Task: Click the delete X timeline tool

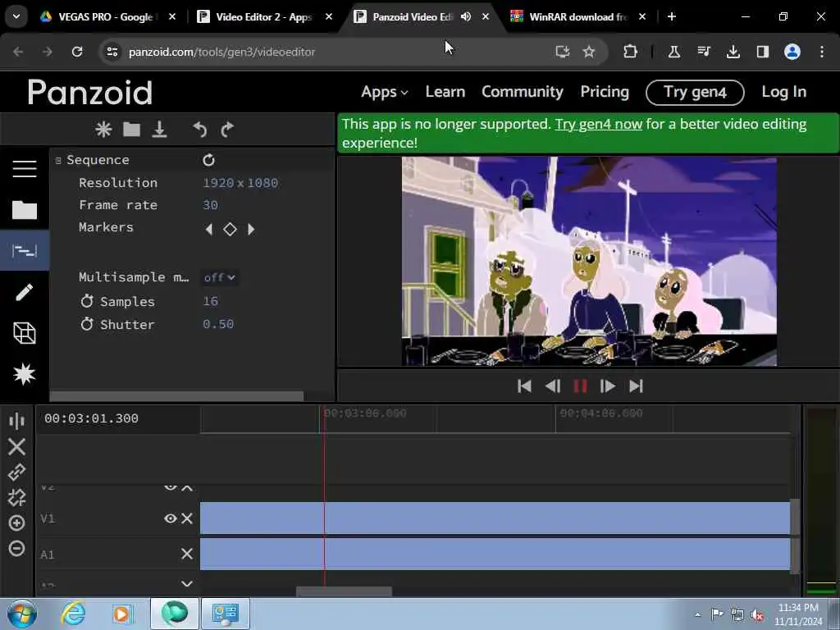Action: (x=16, y=446)
